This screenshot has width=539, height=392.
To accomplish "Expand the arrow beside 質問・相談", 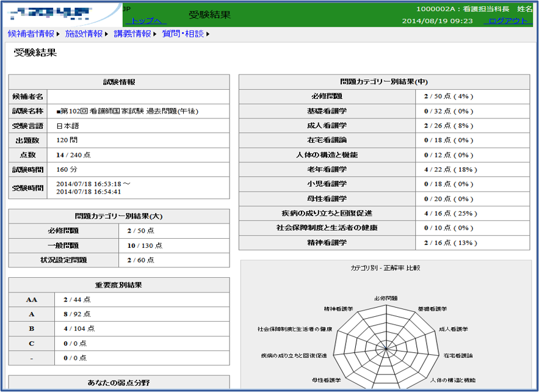I will (x=208, y=34).
